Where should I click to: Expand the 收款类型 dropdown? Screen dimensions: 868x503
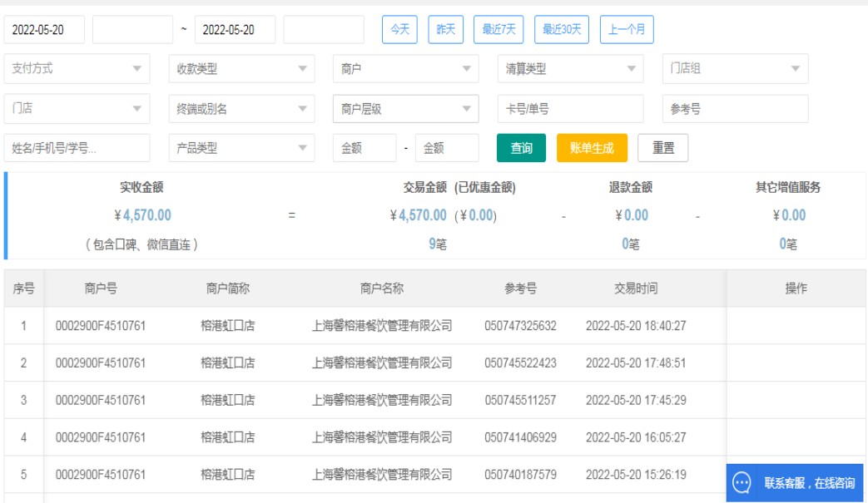[x=241, y=69]
